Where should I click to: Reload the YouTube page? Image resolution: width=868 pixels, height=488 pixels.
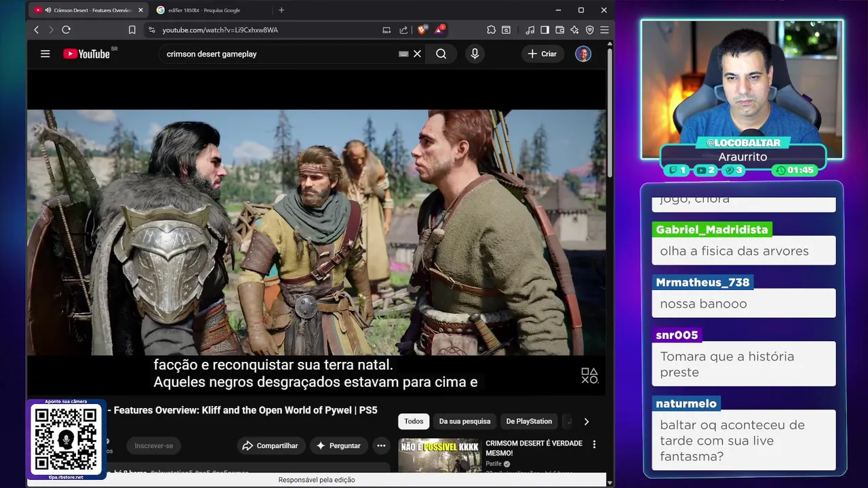(66, 30)
